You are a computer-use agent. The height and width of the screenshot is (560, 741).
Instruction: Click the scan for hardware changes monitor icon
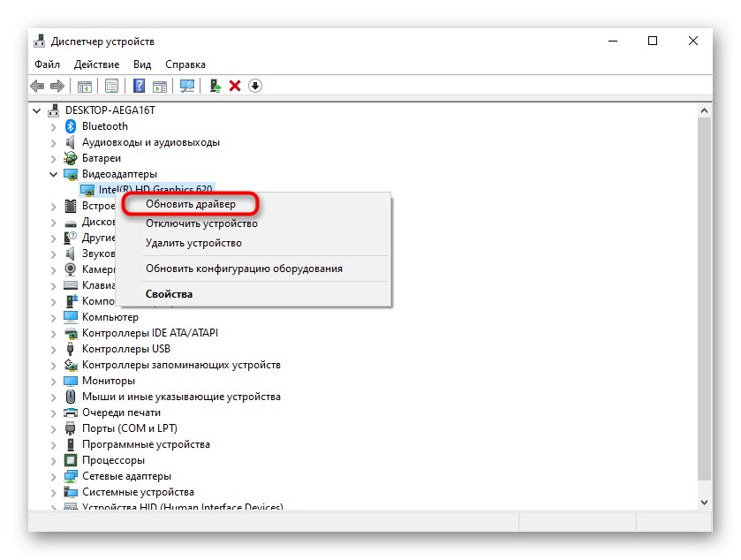pos(187,86)
